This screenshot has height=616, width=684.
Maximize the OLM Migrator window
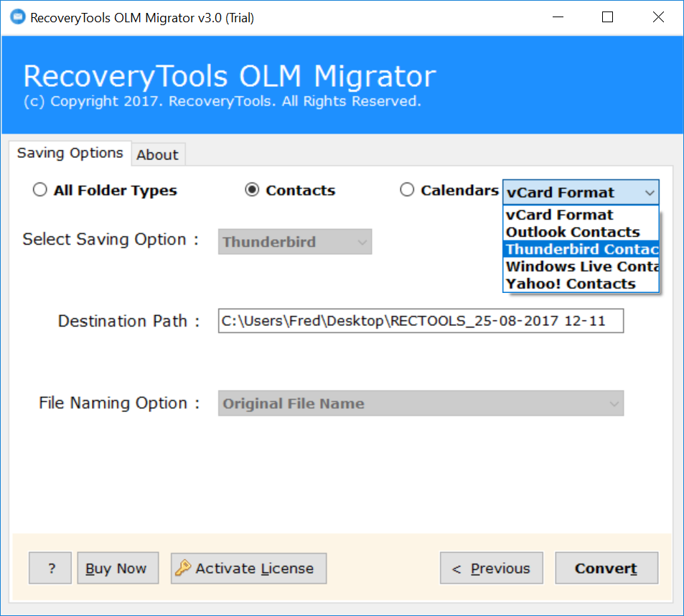click(608, 17)
